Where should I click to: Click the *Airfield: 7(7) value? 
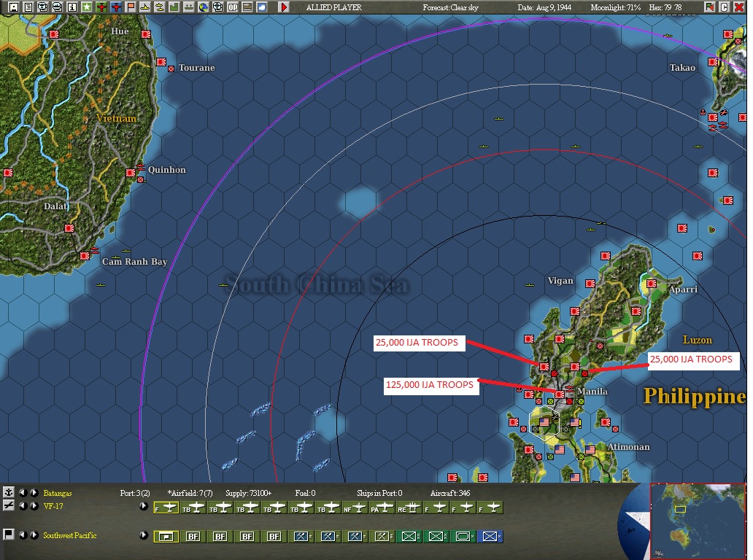point(190,493)
